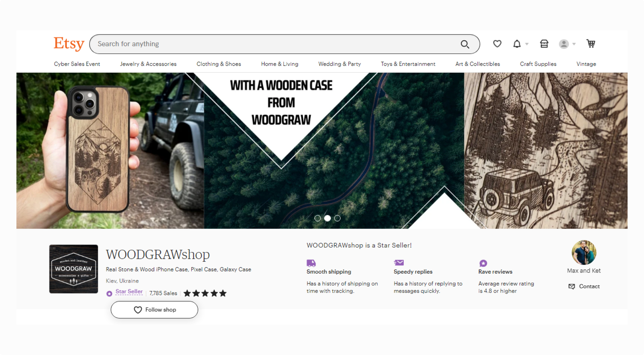Viewport: 644px width, 355px height.
Task: Open Wedding & Party category
Action: coord(339,64)
